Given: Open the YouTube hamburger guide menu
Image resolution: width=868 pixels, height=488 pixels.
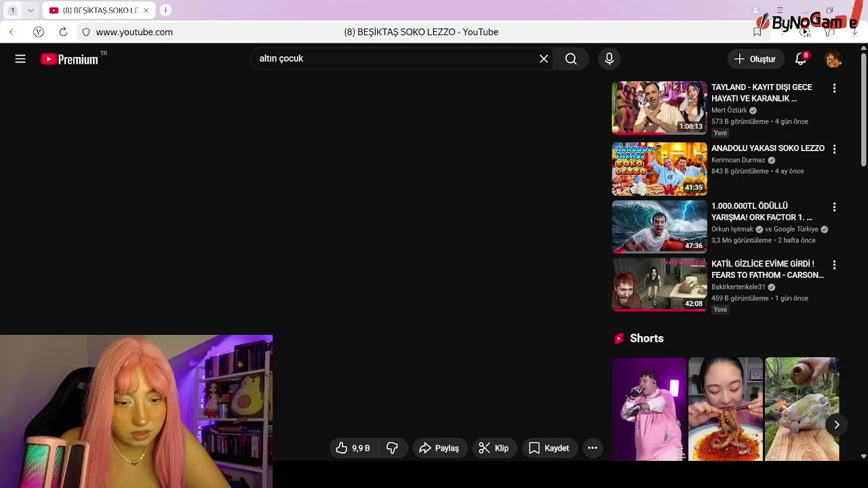Looking at the screenshot, I should (20, 59).
